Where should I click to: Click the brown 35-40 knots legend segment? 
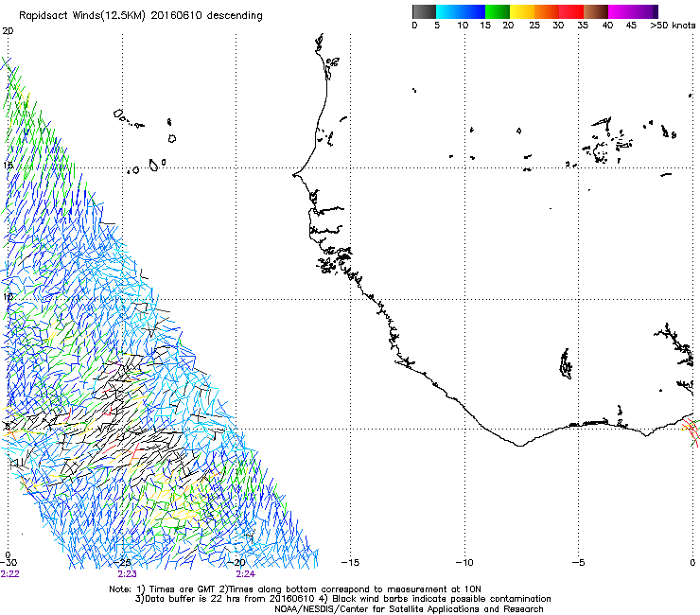(x=596, y=11)
